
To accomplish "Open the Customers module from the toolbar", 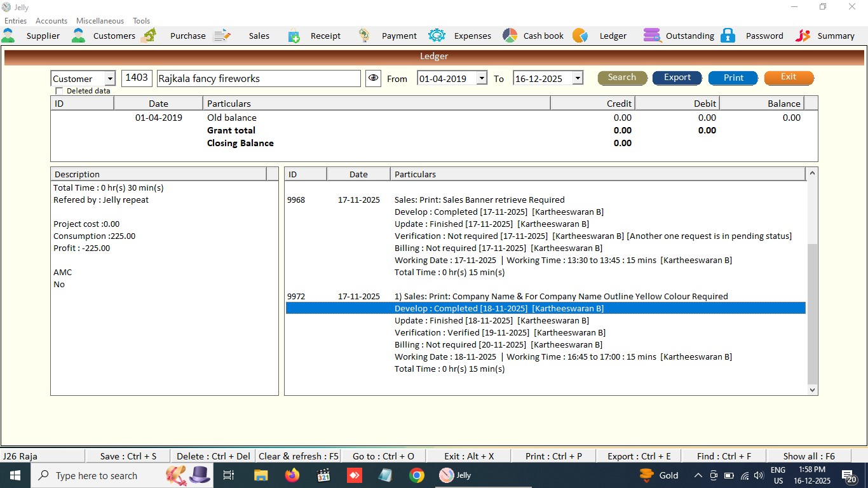I will [104, 36].
